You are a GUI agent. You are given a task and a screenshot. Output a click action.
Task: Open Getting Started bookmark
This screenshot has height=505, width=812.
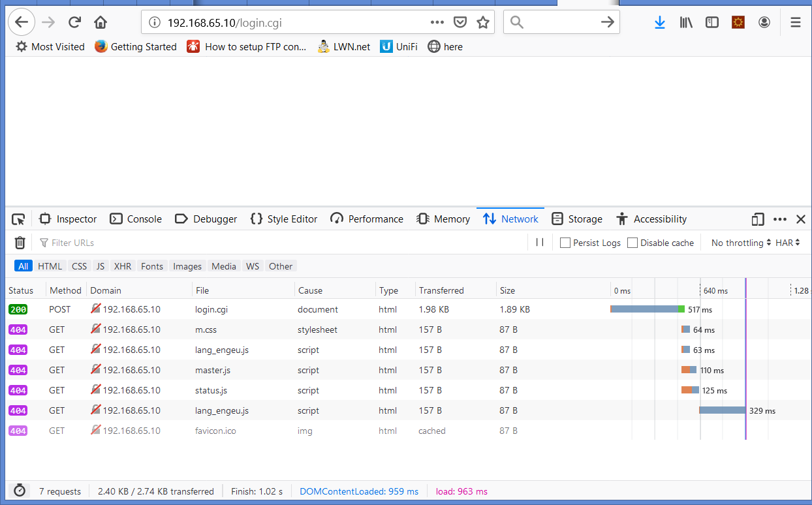pyautogui.click(x=136, y=47)
